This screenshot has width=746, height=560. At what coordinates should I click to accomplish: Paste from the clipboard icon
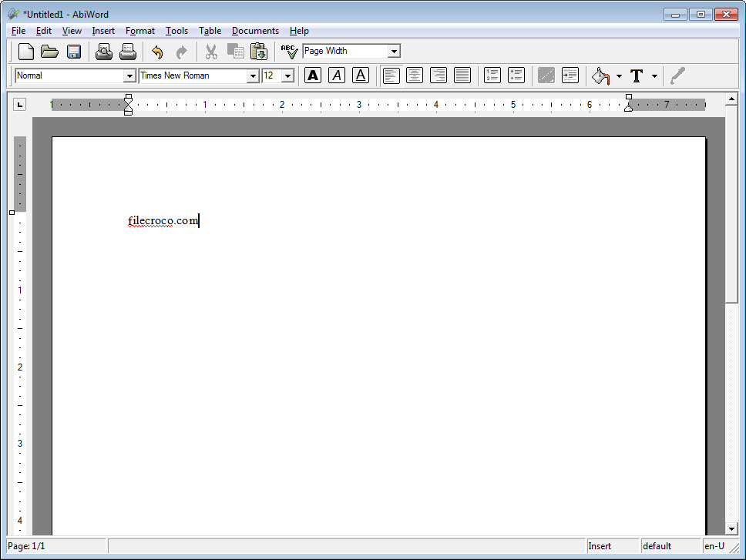pyautogui.click(x=259, y=52)
